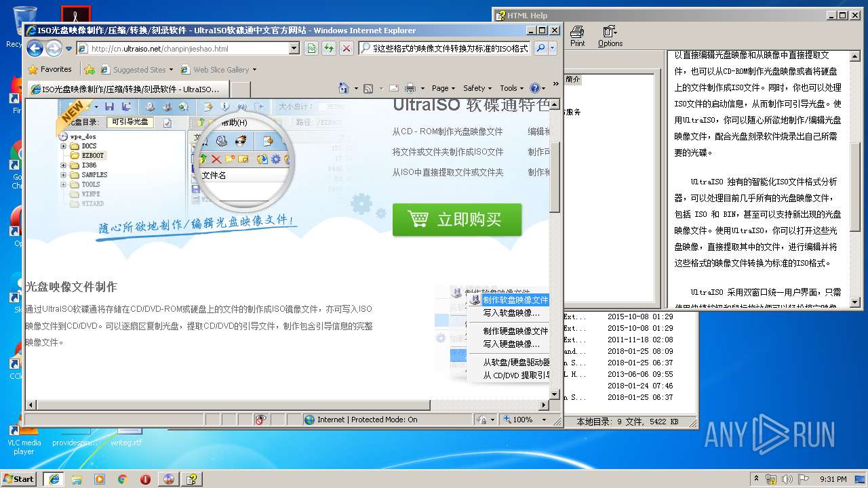This screenshot has width=868, height=488.
Task: Click the web page horizontal scrollbar
Action: coord(233,405)
